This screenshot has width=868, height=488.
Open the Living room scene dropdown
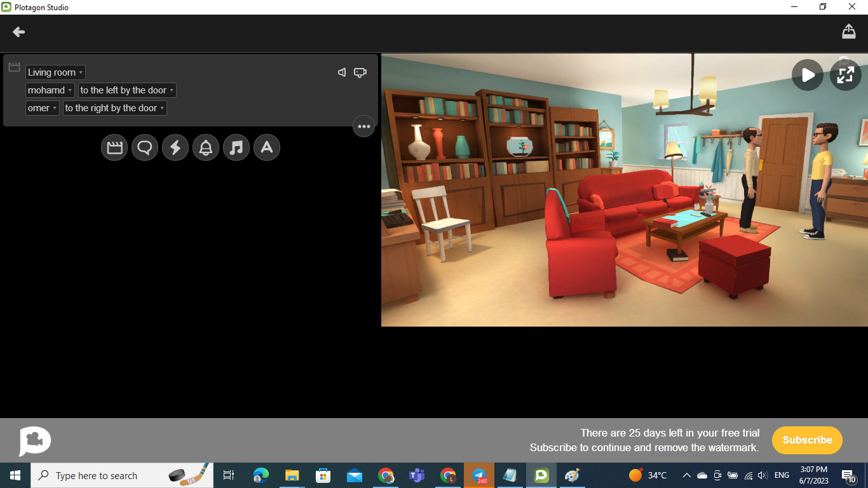[55, 72]
